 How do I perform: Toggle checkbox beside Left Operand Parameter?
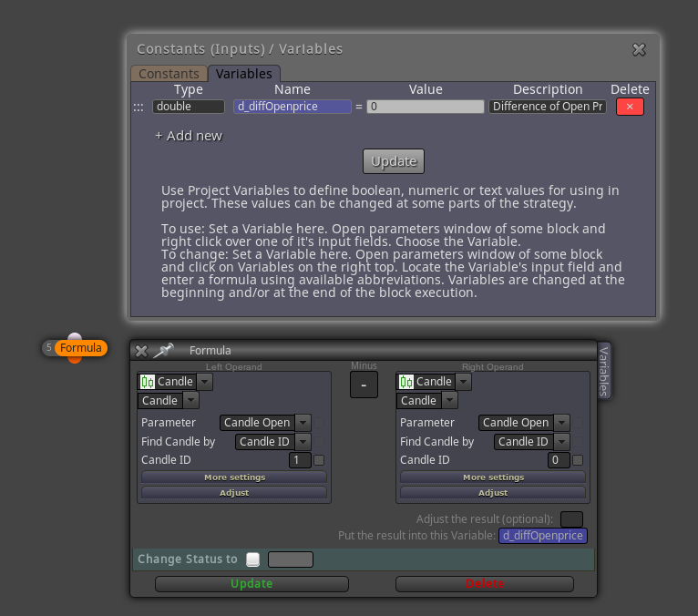pyautogui.click(x=319, y=423)
